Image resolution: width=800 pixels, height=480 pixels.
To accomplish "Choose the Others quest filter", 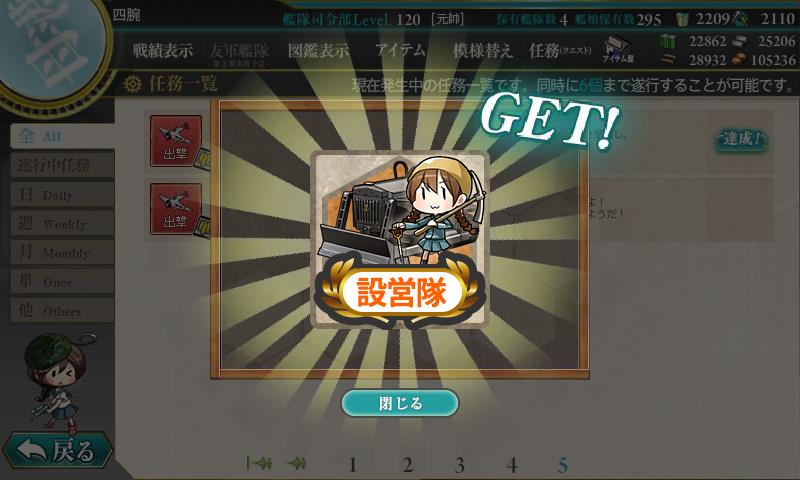I will [x=62, y=311].
